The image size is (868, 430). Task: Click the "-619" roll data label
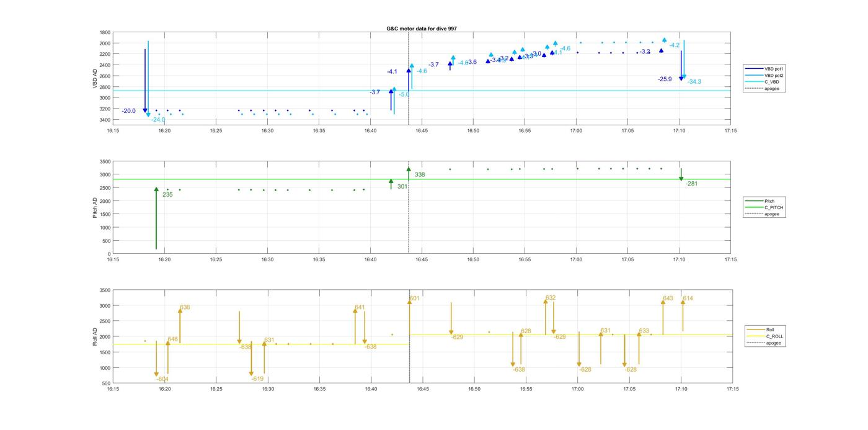pyautogui.click(x=258, y=379)
